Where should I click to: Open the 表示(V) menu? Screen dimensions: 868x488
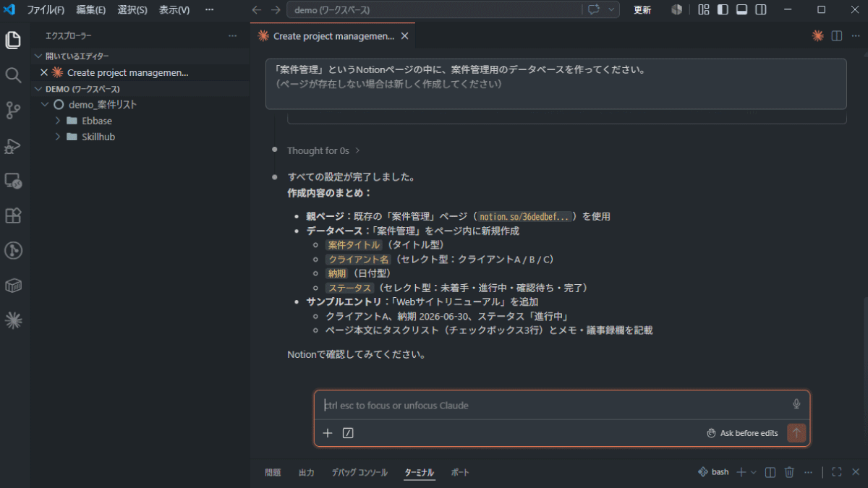coord(174,10)
